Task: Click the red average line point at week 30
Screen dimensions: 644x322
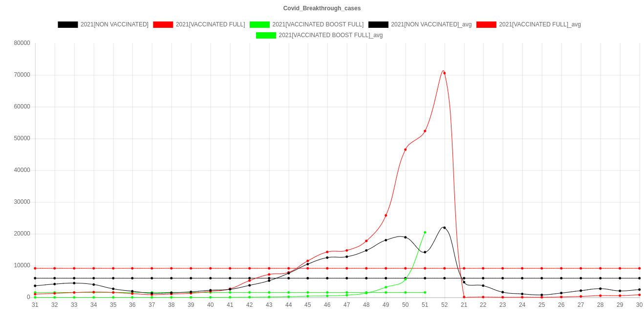Action: tap(639, 268)
